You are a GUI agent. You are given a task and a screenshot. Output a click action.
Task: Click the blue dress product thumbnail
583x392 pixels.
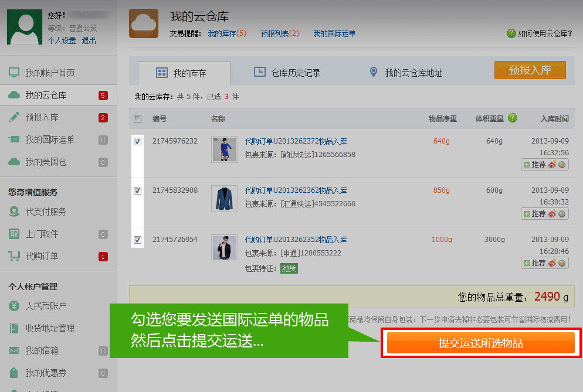tap(225, 149)
